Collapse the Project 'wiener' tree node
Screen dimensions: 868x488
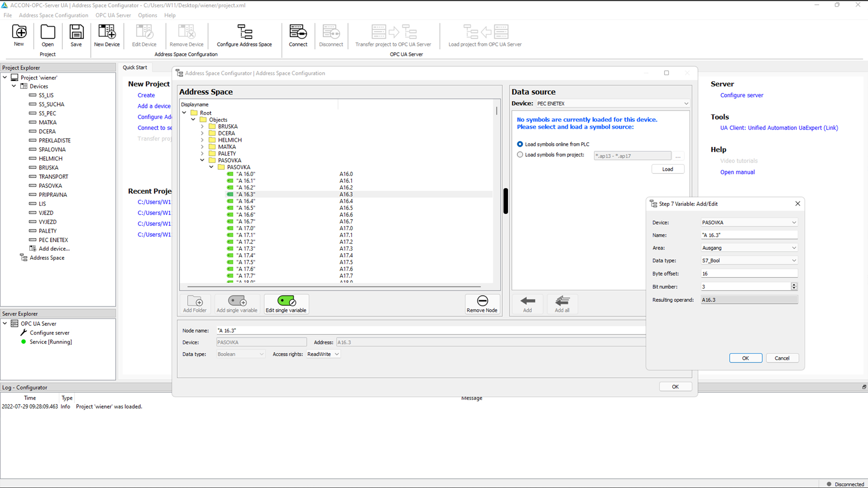[x=5, y=77]
